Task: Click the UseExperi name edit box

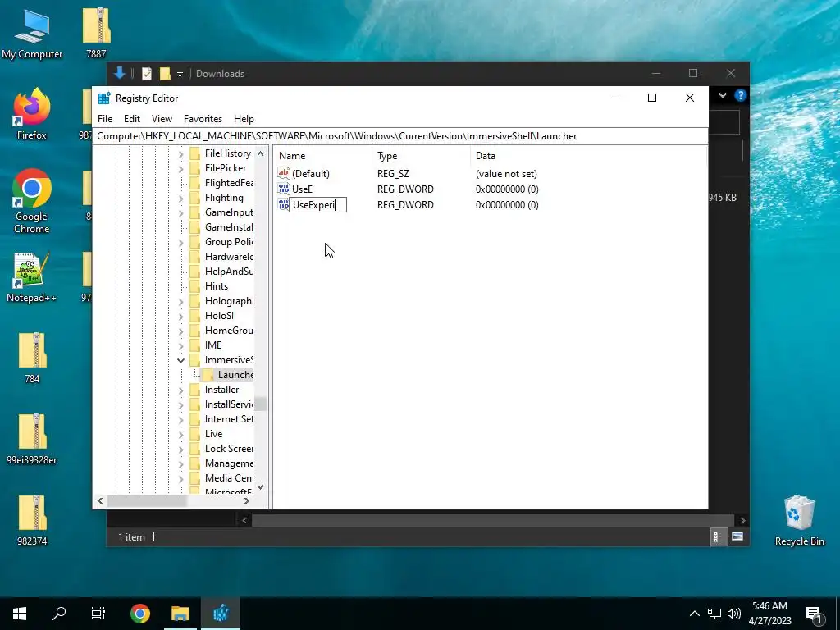Action: point(317,204)
